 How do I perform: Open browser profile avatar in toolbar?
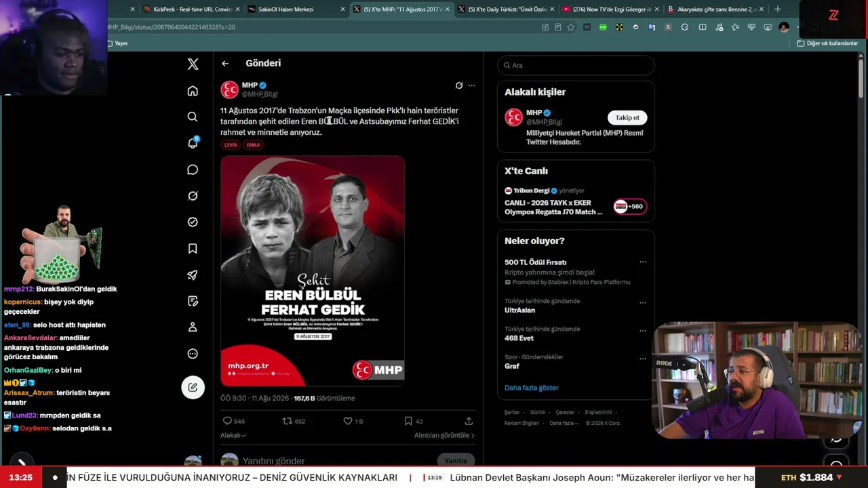coord(784,27)
